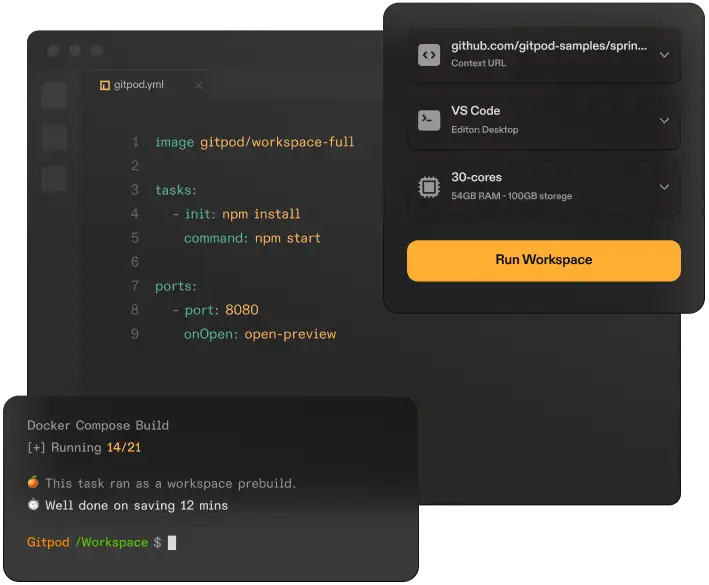Click the second sidebar placeholder icon

54,137
